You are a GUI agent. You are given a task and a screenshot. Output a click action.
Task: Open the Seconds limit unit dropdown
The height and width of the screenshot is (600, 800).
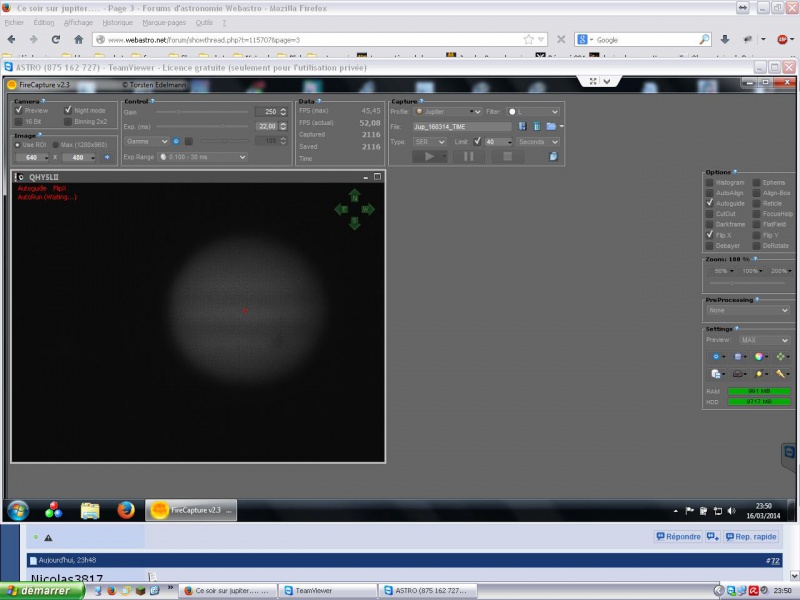click(x=538, y=141)
